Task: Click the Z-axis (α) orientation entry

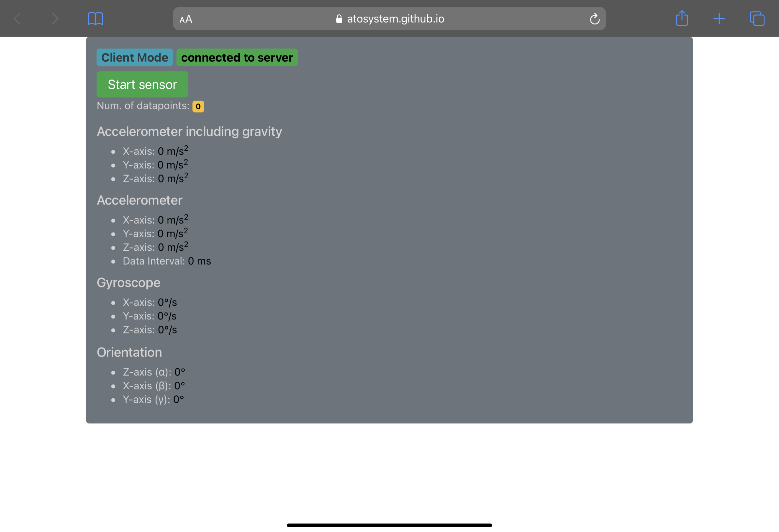Action: [154, 372]
